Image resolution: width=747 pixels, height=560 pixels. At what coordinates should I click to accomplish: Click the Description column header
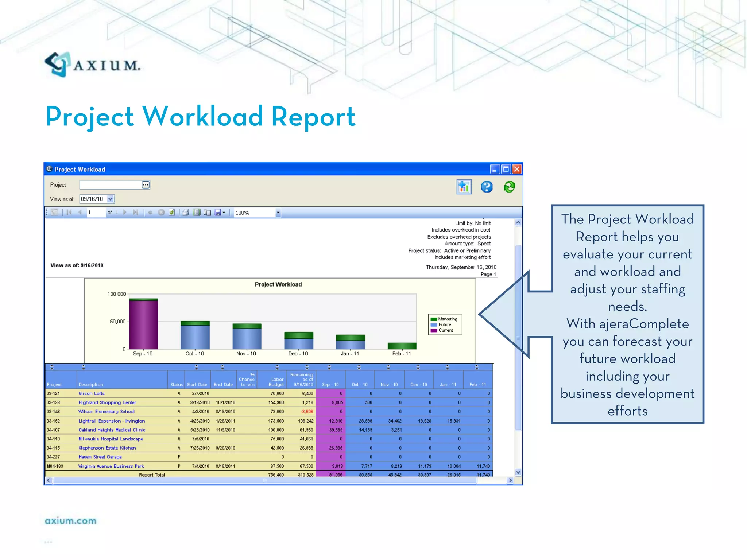click(91, 385)
